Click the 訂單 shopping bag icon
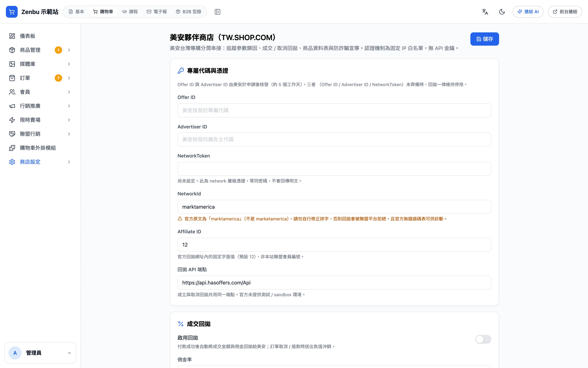The image size is (588, 368). [12, 78]
